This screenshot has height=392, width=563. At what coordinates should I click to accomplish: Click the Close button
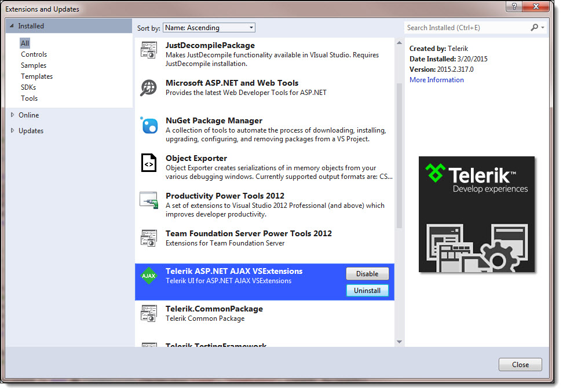click(520, 365)
